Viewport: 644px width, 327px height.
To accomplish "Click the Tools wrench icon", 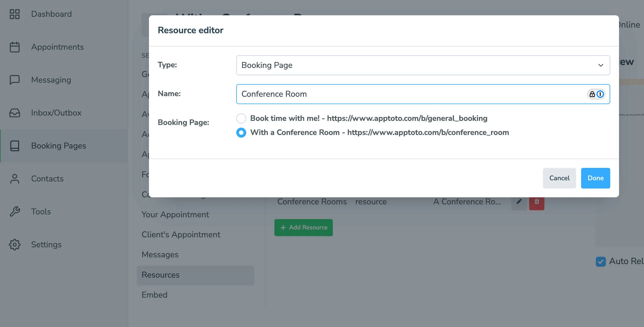I will [x=15, y=211].
